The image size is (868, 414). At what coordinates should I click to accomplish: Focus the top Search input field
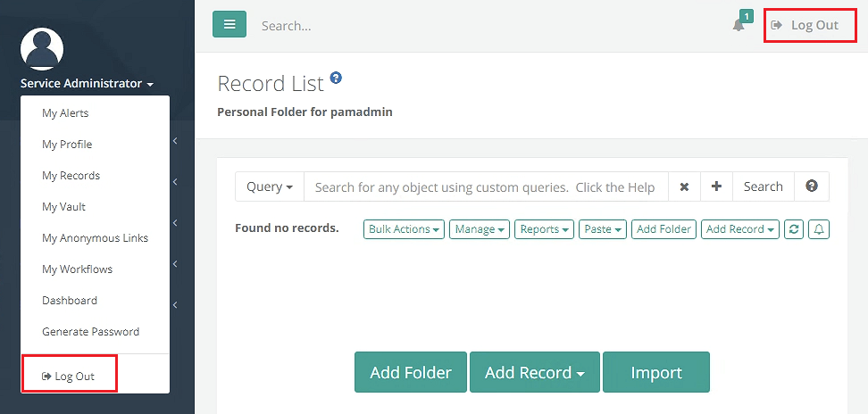tap(482, 26)
